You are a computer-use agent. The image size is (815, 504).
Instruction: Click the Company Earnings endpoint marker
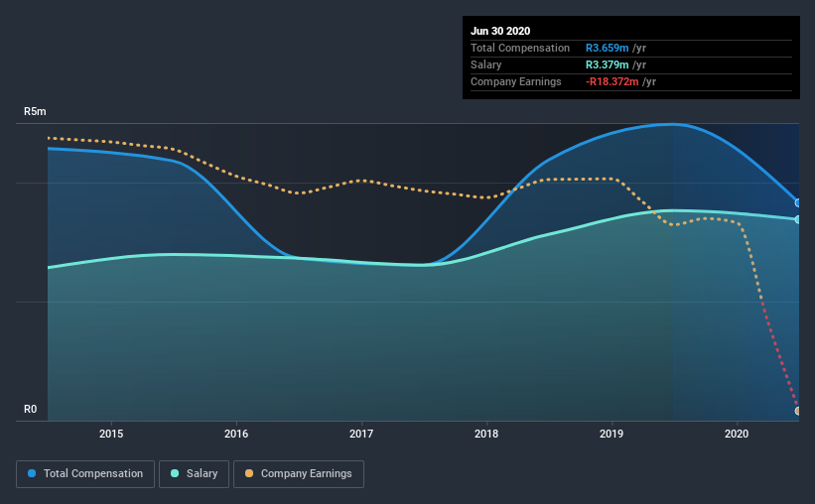798,411
